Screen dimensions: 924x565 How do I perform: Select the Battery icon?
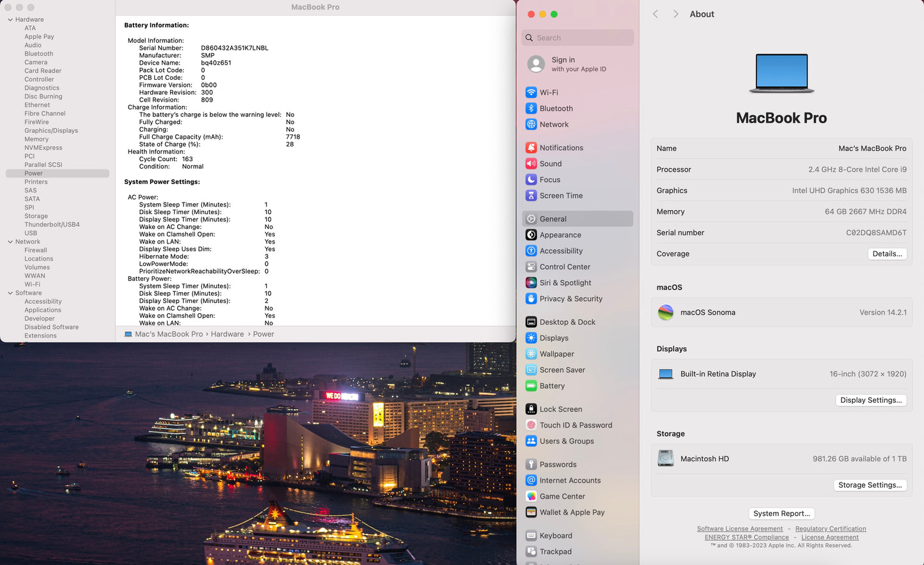click(x=531, y=386)
